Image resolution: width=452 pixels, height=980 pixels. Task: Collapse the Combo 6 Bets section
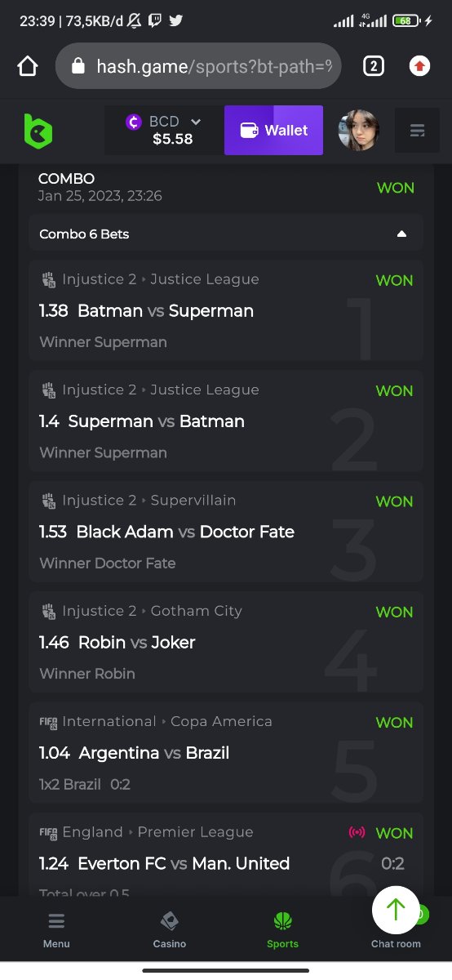click(x=226, y=234)
